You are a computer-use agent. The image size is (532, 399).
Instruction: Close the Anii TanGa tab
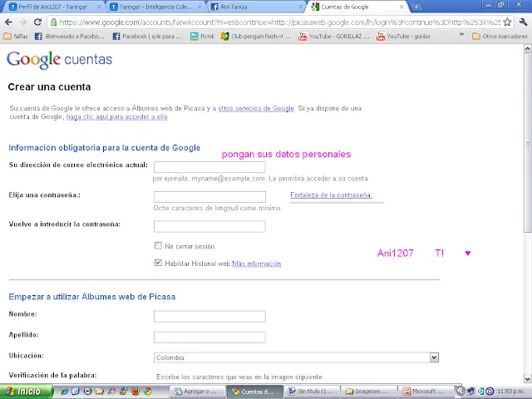[x=301, y=7]
